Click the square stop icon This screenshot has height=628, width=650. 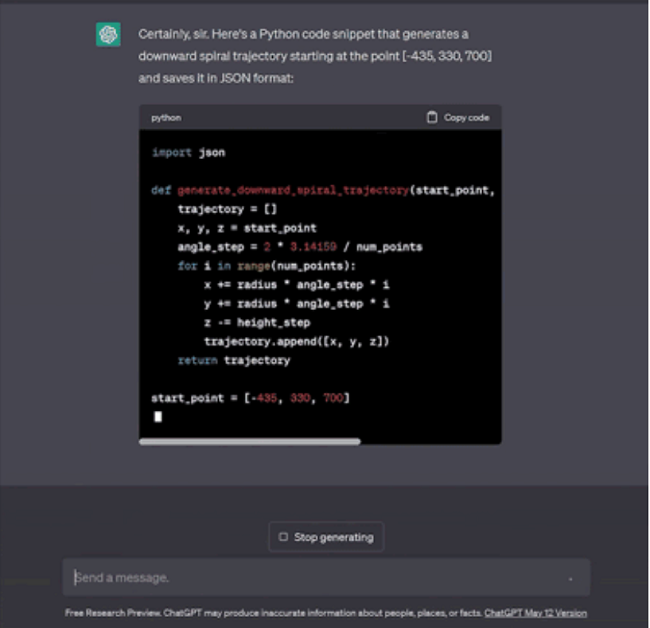click(283, 537)
